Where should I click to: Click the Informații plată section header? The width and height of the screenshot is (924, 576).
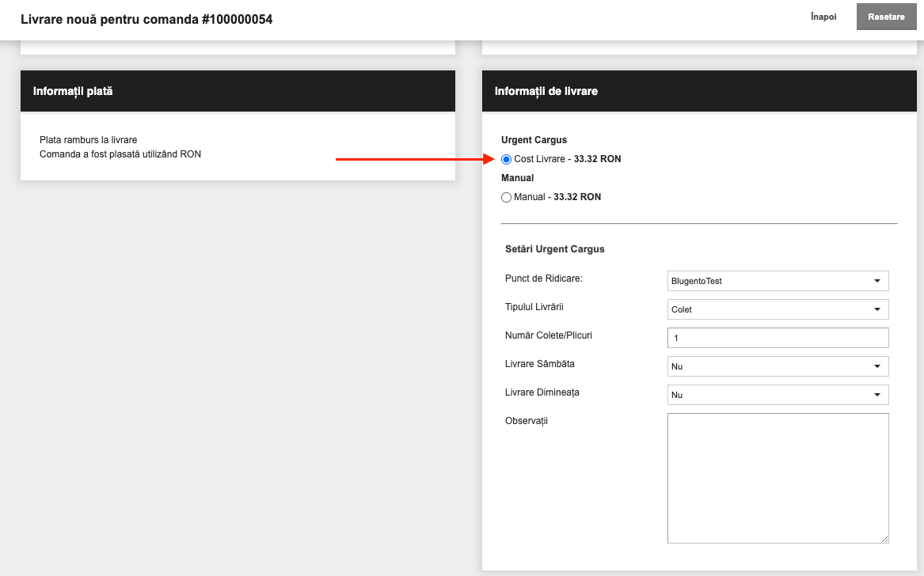238,91
